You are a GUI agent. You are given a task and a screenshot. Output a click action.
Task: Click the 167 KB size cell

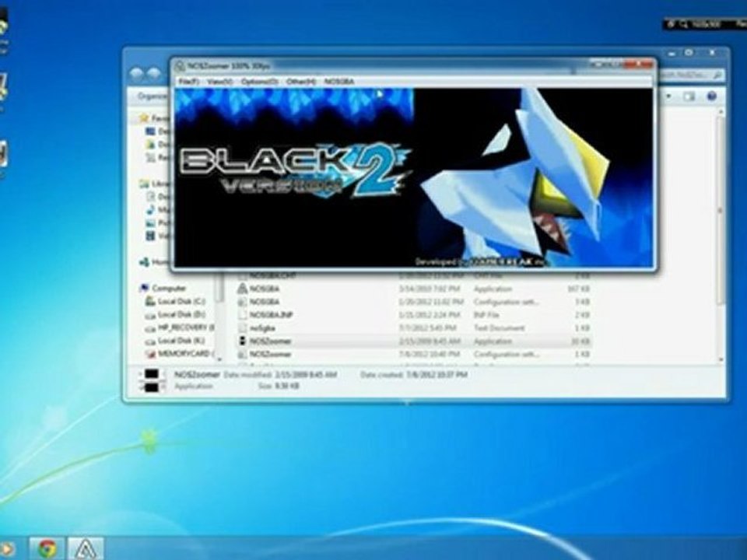[x=579, y=289]
